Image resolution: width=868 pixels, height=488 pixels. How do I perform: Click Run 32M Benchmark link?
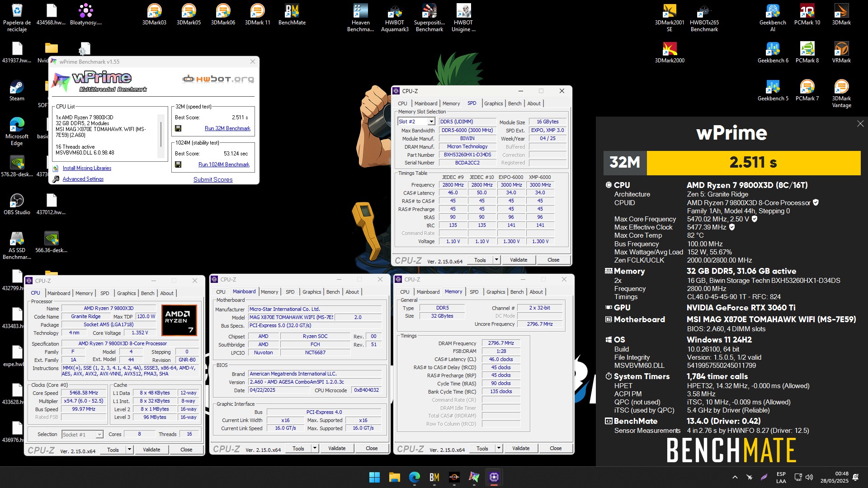227,128
